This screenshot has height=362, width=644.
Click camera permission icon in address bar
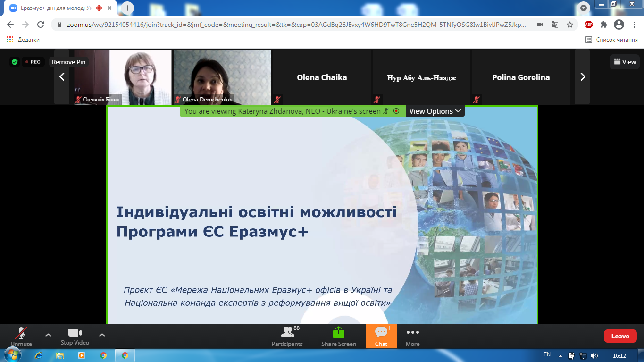click(x=540, y=25)
